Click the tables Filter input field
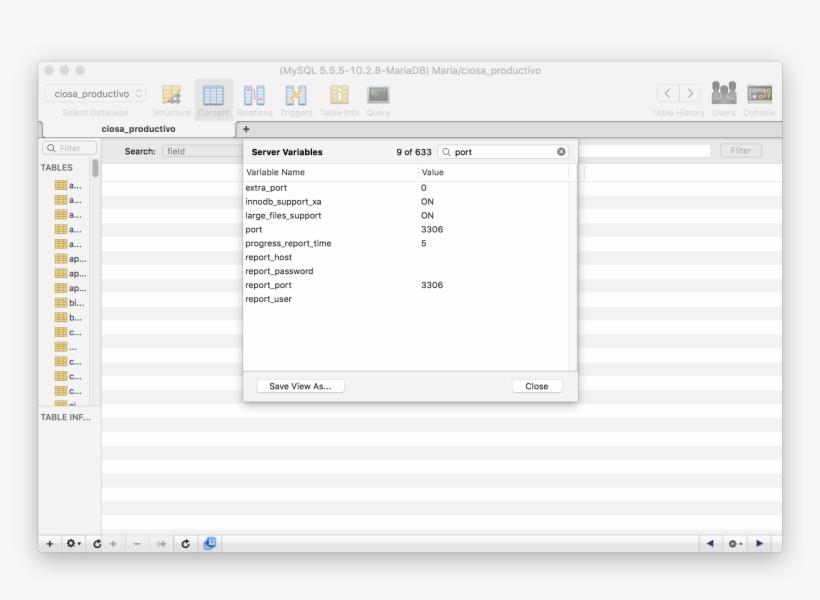The height and width of the screenshot is (600, 820). 69,148
